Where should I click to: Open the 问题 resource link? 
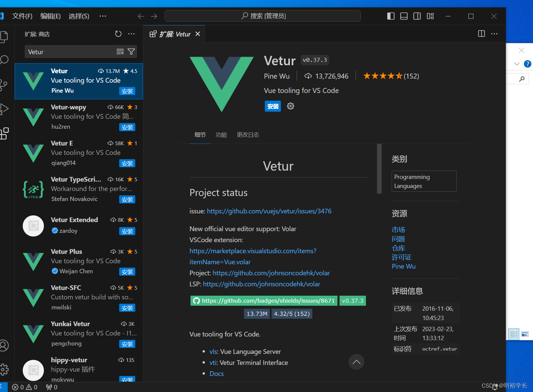(398, 239)
